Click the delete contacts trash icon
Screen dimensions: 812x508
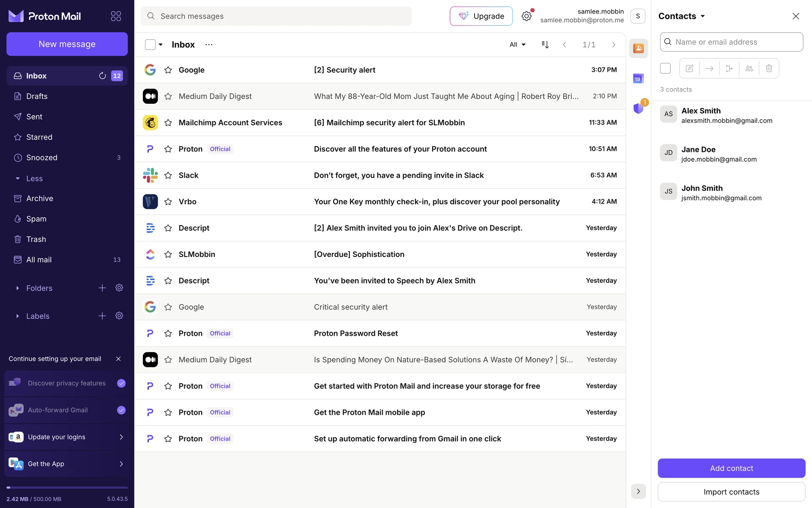769,68
